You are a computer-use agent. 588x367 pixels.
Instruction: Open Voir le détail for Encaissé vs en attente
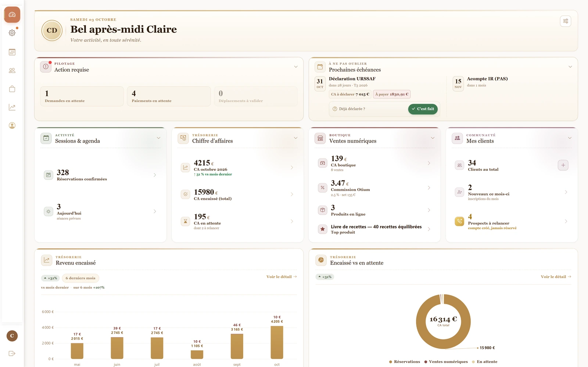(556, 277)
